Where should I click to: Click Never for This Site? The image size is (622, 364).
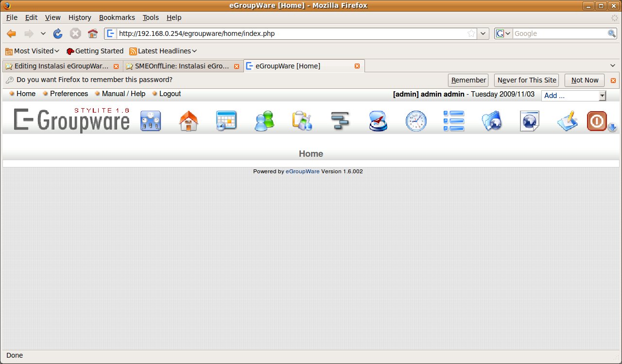click(x=527, y=80)
